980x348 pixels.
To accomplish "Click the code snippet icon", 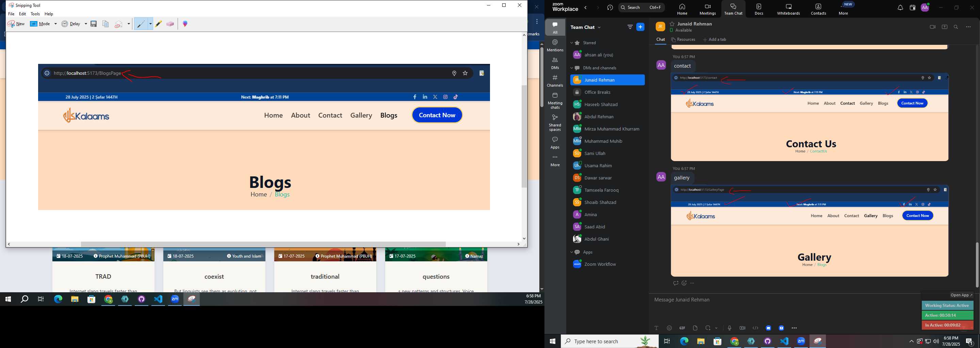I will (755, 328).
